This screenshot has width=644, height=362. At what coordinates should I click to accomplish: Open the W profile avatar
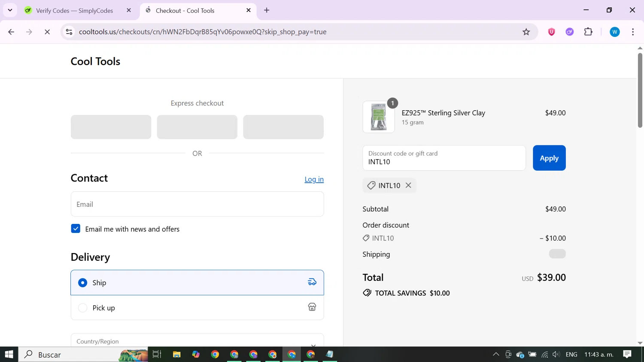click(x=615, y=32)
